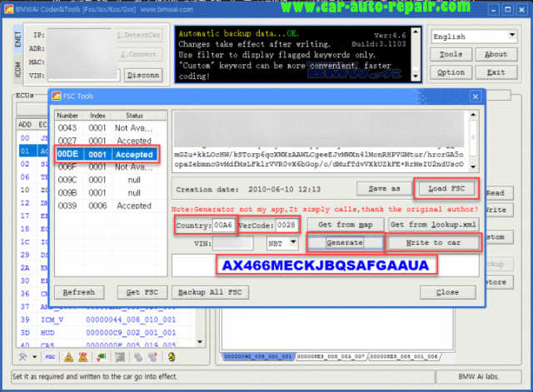
Task: Click the Refresh button in FSC Tool
Action: (79, 292)
